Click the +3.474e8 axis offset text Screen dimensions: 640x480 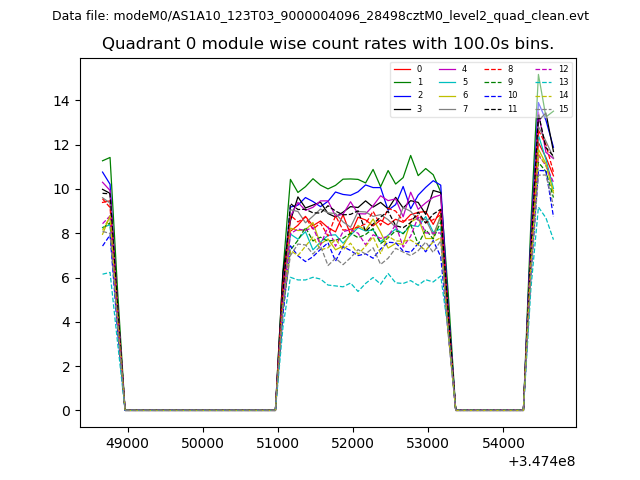coord(541,461)
